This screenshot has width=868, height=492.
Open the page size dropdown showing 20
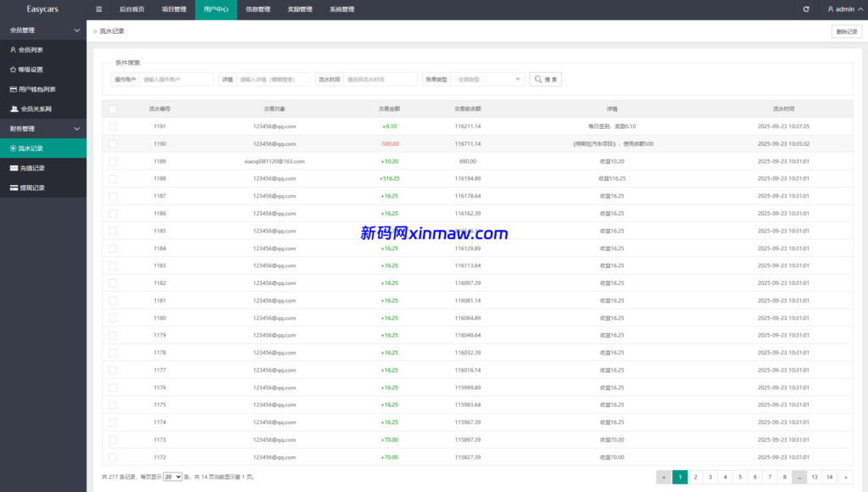coord(172,477)
